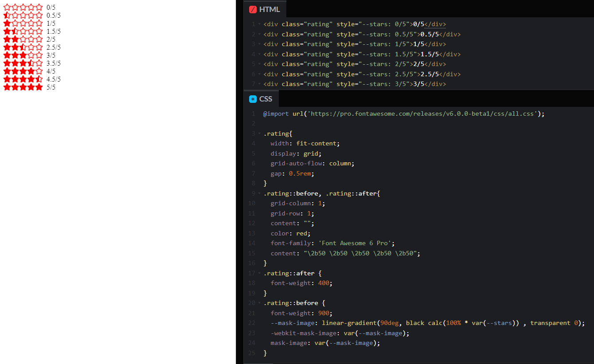Click the stars of the 1.5/5 rating row
Viewport: 594px width, 364px height.
23,31
